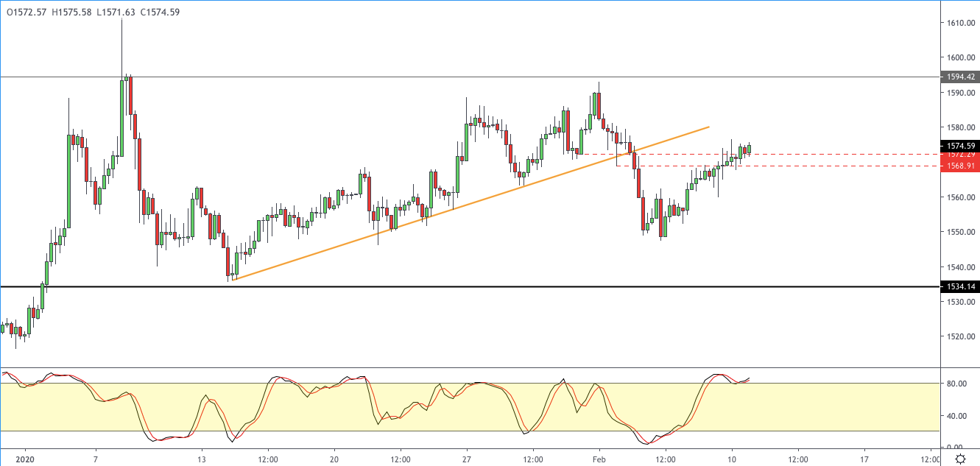Click 1600.00 on the price axis
This screenshot has height=466, width=980.
pos(961,57)
